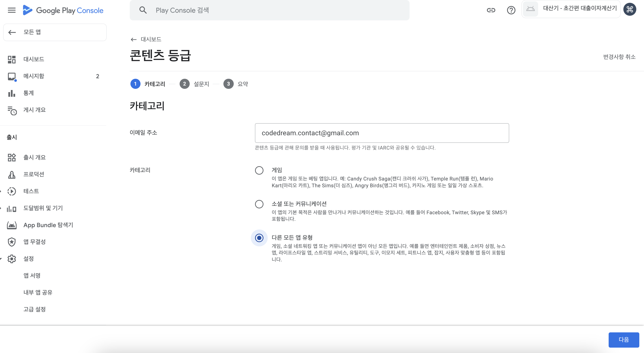Click the 이메일 주소 input field
The height and width of the screenshot is (353, 644).
point(381,133)
